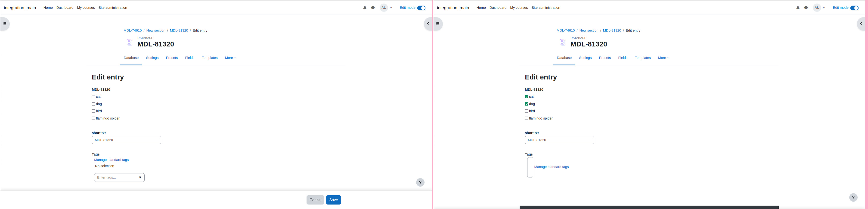Switch to Templates tab in left window

coord(210,58)
